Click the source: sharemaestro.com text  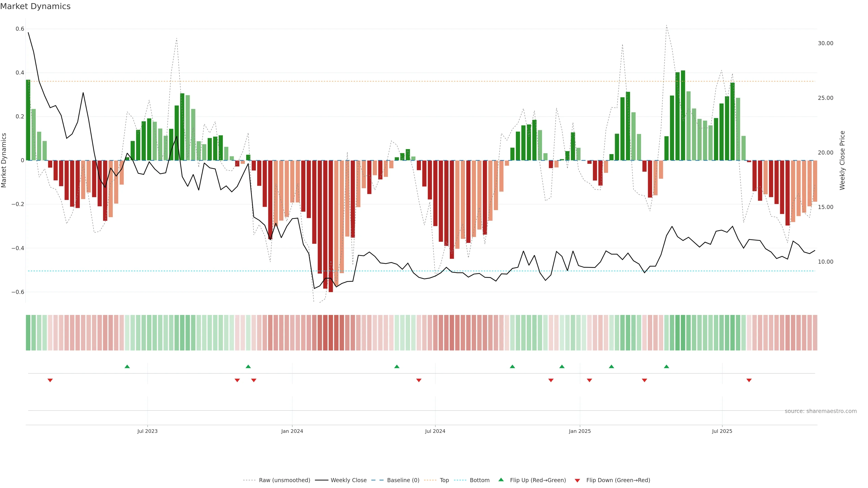click(x=821, y=411)
